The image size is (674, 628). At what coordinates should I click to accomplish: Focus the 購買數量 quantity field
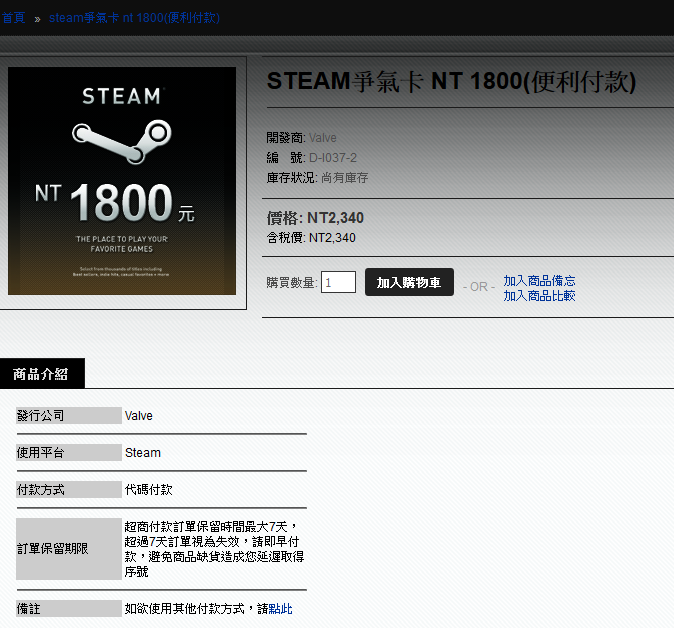[x=338, y=282]
